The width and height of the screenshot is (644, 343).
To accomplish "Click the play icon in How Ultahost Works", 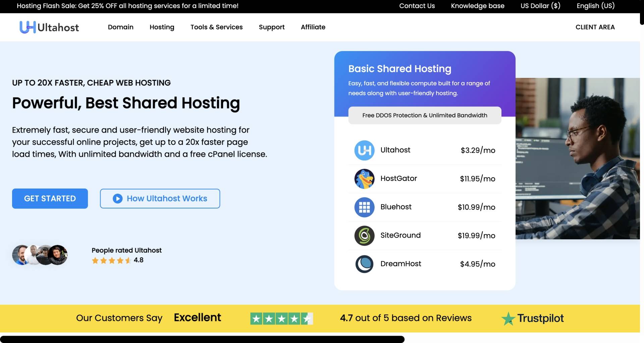I will [x=117, y=199].
